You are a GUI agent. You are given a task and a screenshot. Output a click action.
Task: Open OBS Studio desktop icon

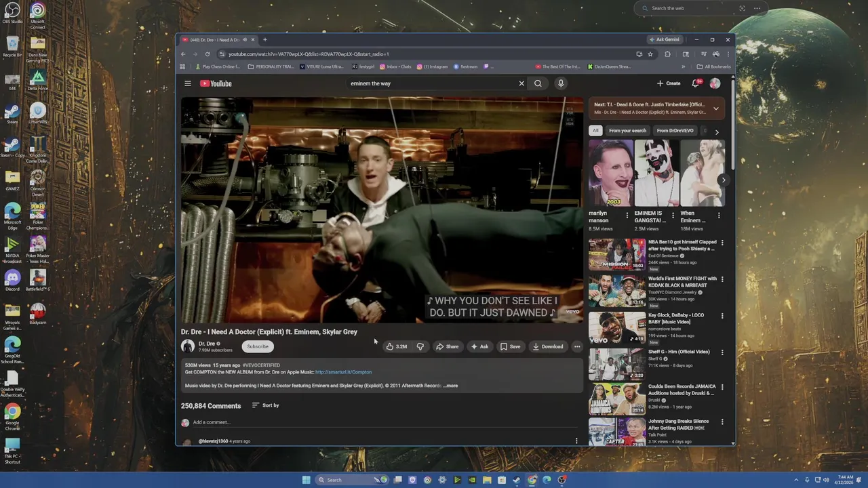[12, 13]
